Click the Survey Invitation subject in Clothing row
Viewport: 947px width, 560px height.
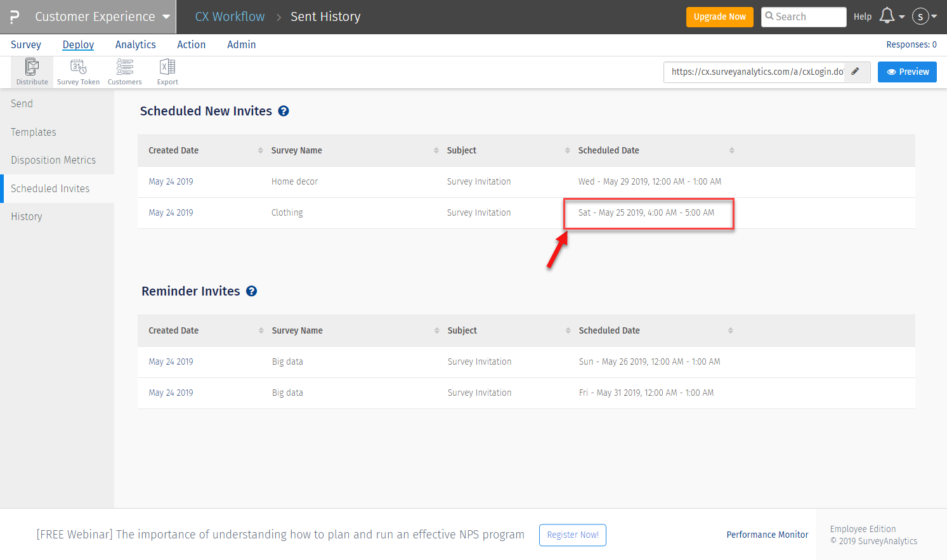click(479, 212)
